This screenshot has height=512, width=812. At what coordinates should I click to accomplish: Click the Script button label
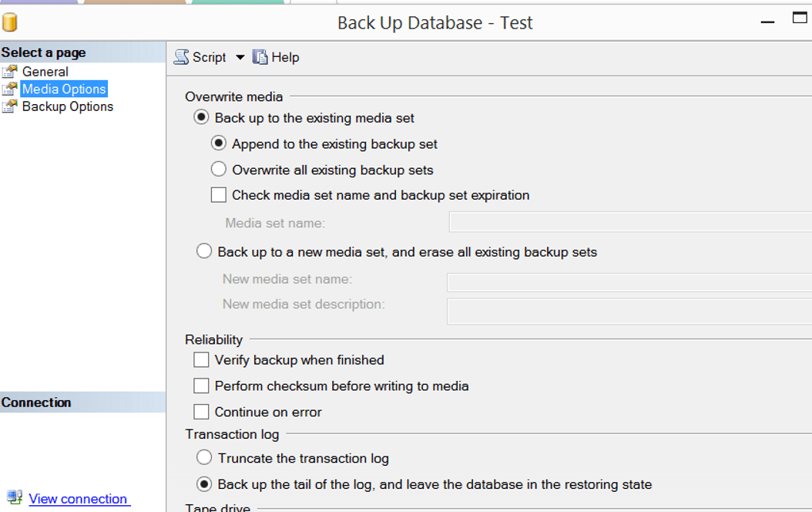210,57
